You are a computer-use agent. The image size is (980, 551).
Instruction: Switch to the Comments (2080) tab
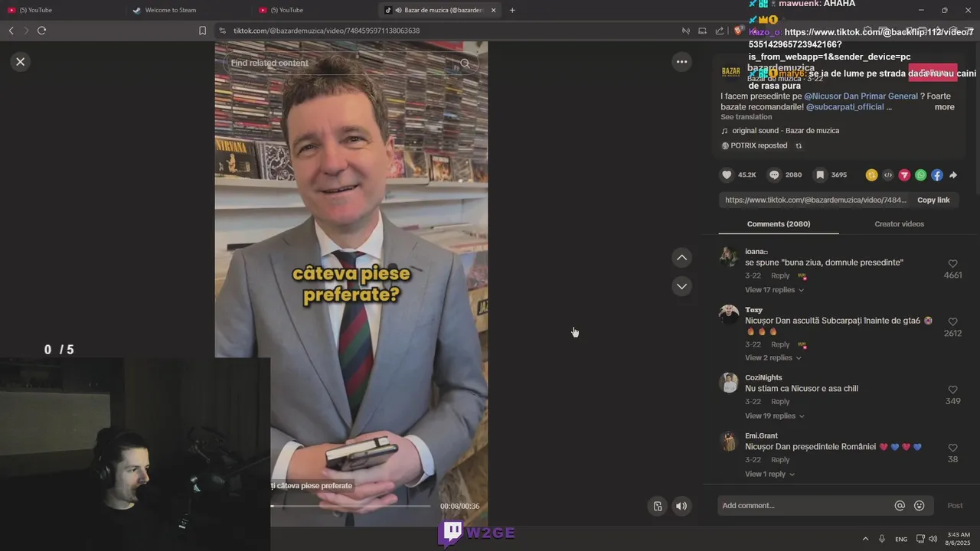(779, 224)
